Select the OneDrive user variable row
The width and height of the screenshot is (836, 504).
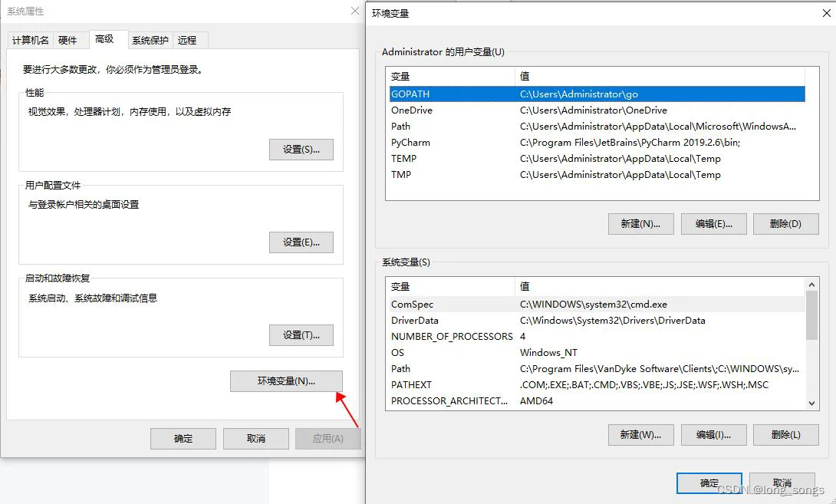tap(597, 110)
